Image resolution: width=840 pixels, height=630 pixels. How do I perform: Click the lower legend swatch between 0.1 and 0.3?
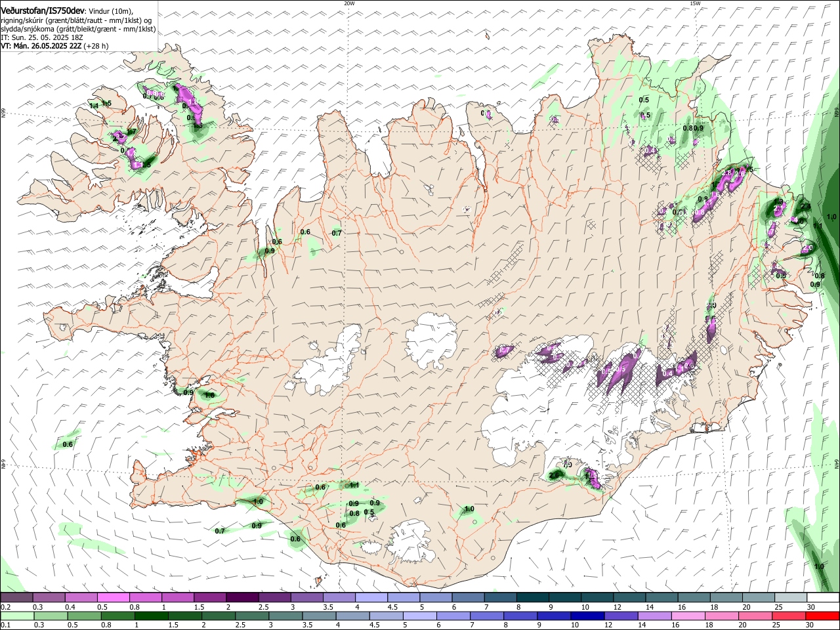tap(16, 616)
